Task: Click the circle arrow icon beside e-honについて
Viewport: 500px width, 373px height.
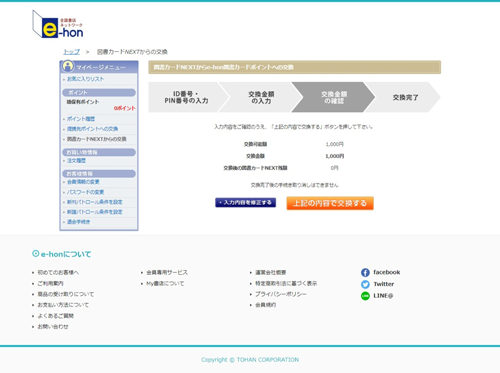Action: pyautogui.click(x=35, y=254)
